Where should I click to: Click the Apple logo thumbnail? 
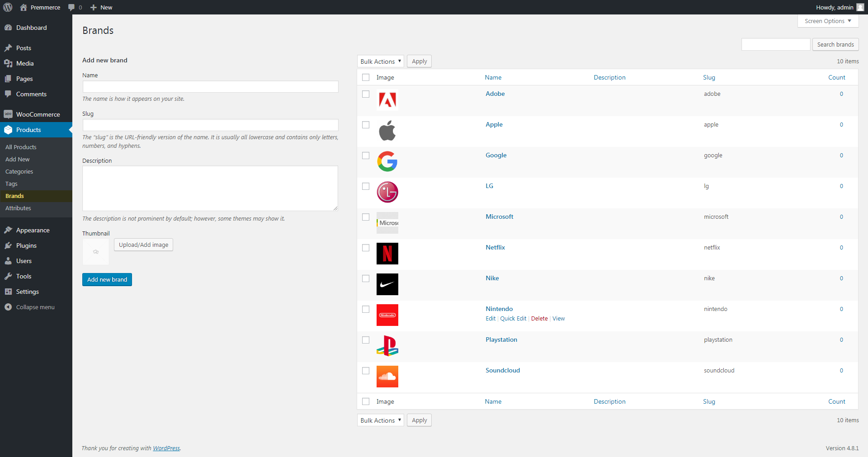coord(387,131)
